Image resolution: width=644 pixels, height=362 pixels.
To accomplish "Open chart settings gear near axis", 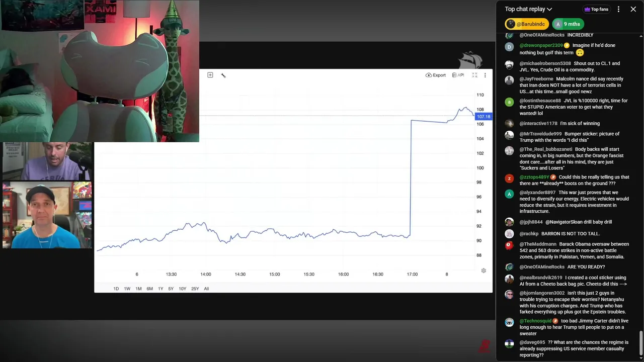I will (x=484, y=270).
